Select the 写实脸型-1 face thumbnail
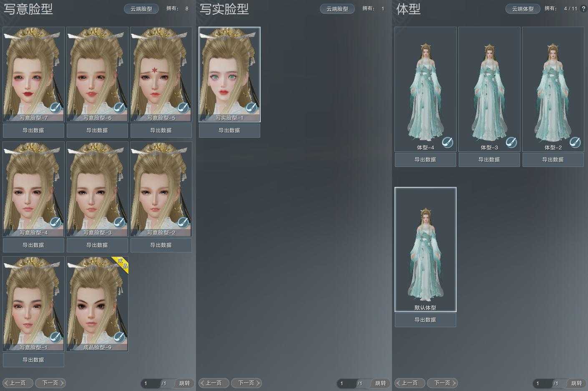This screenshot has height=391, width=588. point(229,75)
